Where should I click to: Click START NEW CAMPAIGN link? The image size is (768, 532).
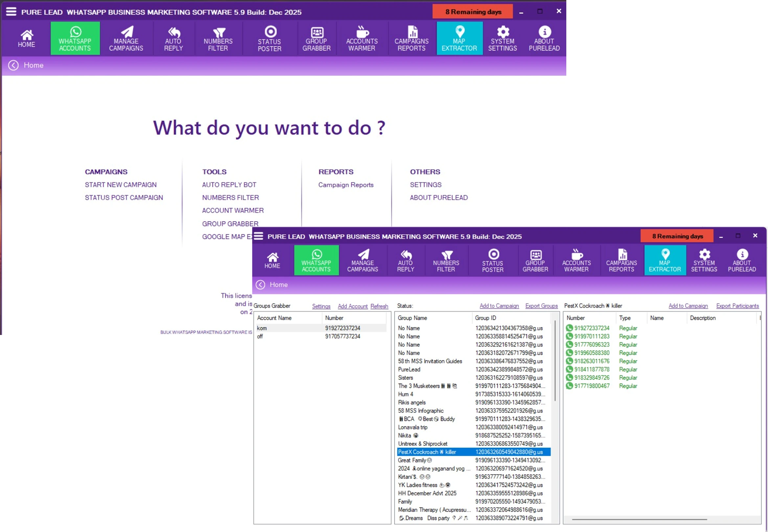point(120,185)
